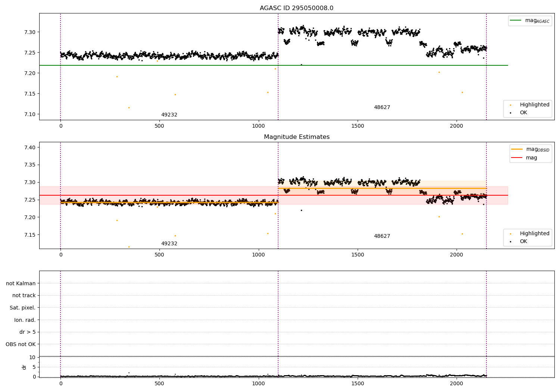Click the 1500 x tick under AGASC ID plot
Image resolution: width=560 pixels, height=392 pixels.
coord(358,126)
